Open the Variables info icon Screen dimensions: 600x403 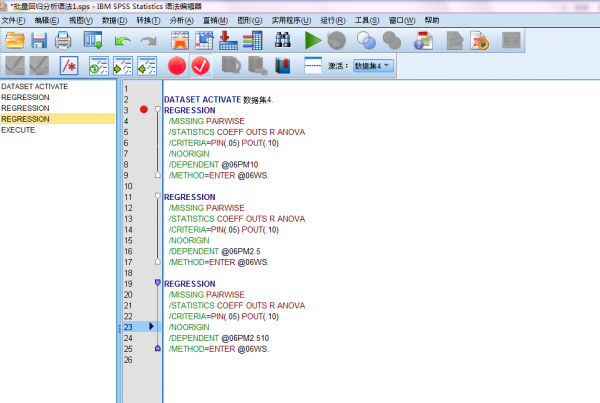pos(253,40)
